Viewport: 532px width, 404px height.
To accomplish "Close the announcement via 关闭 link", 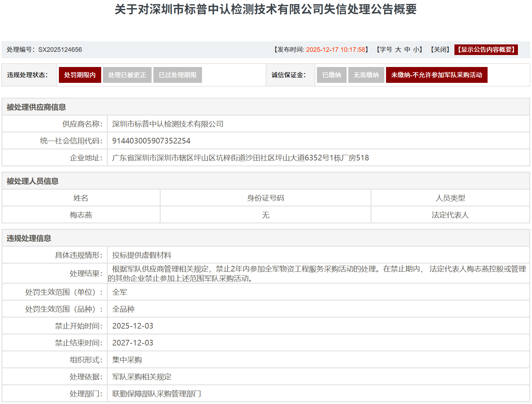I will coord(440,50).
